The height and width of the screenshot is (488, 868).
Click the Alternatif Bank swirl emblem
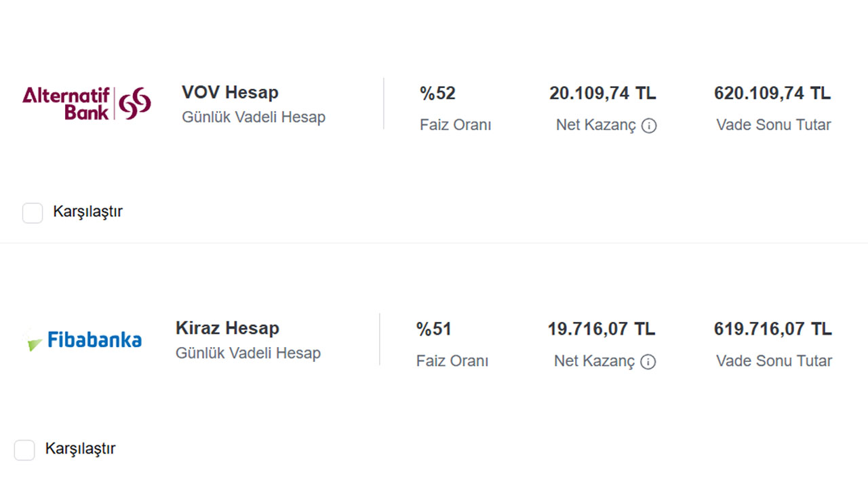[x=135, y=103]
